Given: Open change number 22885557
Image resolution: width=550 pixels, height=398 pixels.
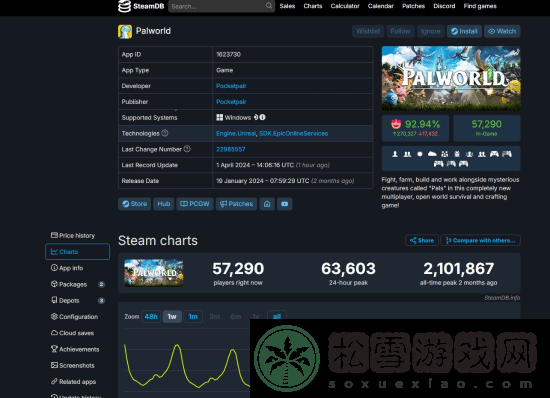Looking at the screenshot, I should [x=230, y=149].
